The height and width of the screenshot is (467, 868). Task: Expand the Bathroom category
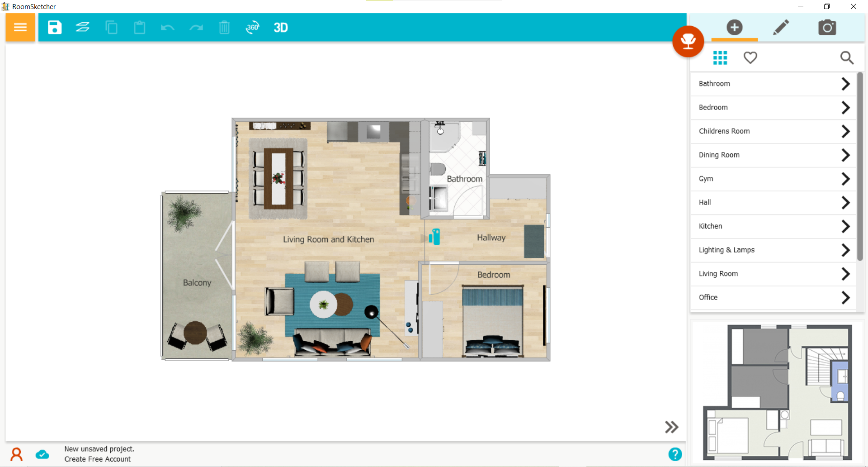click(x=774, y=84)
